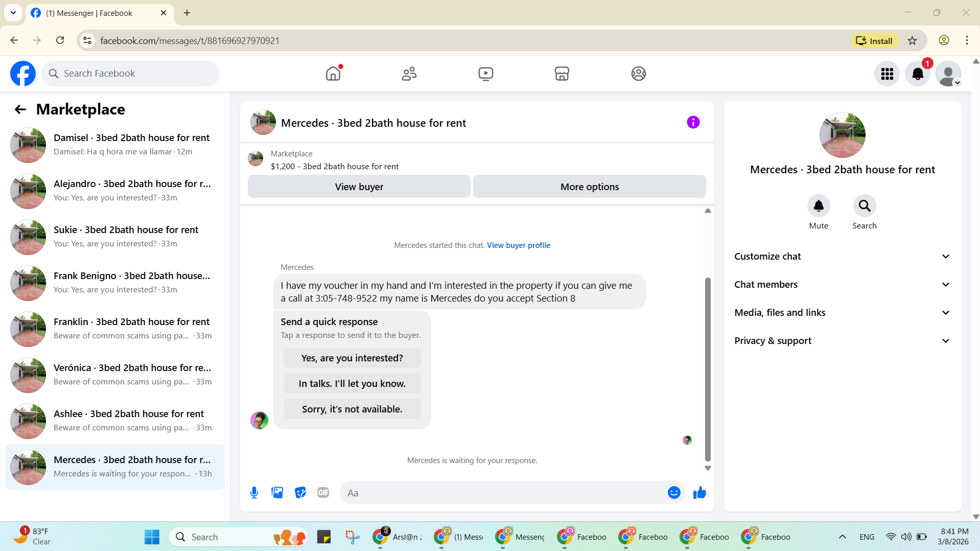The height and width of the screenshot is (551, 980).
Task: Show hidden system tray icons chevron
Action: 843,537
